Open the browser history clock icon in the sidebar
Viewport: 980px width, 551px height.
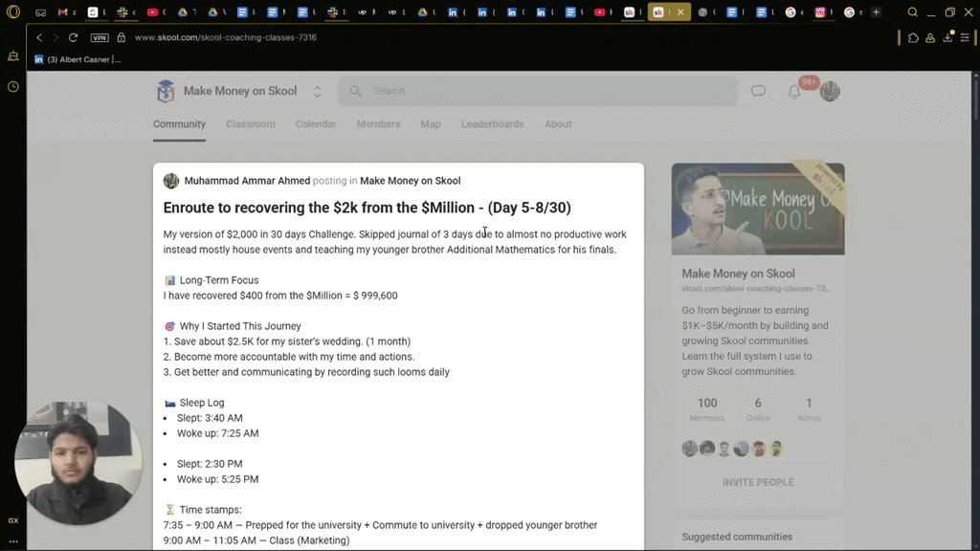click(11, 87)
